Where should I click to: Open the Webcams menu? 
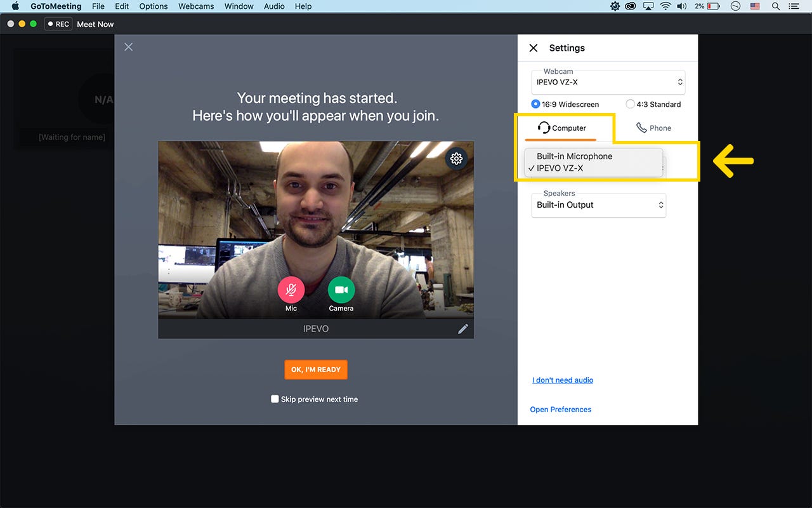point(196,6)
